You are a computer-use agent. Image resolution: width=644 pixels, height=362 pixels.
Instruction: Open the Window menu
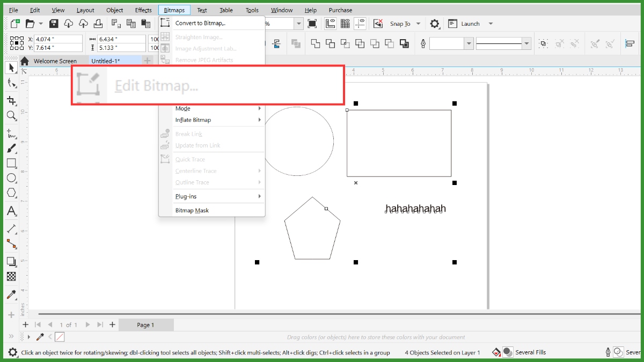(x=282, y=10)
